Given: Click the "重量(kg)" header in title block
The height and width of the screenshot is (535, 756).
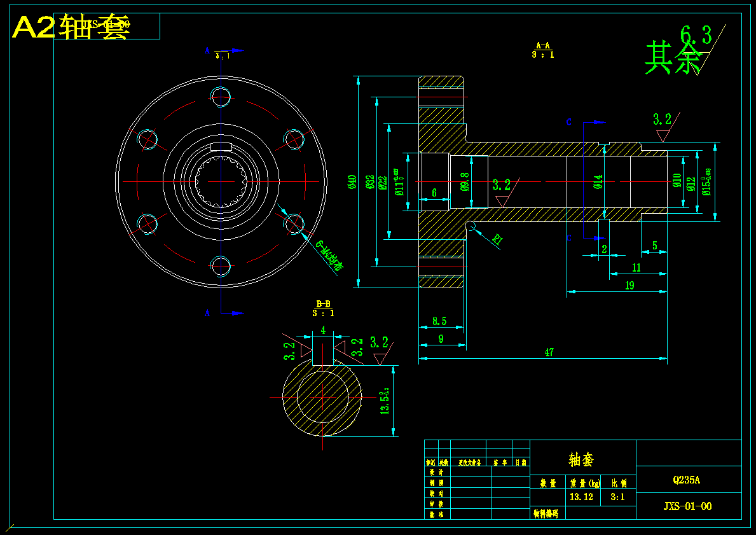Looking at the screenshot, I should point(586,483).
